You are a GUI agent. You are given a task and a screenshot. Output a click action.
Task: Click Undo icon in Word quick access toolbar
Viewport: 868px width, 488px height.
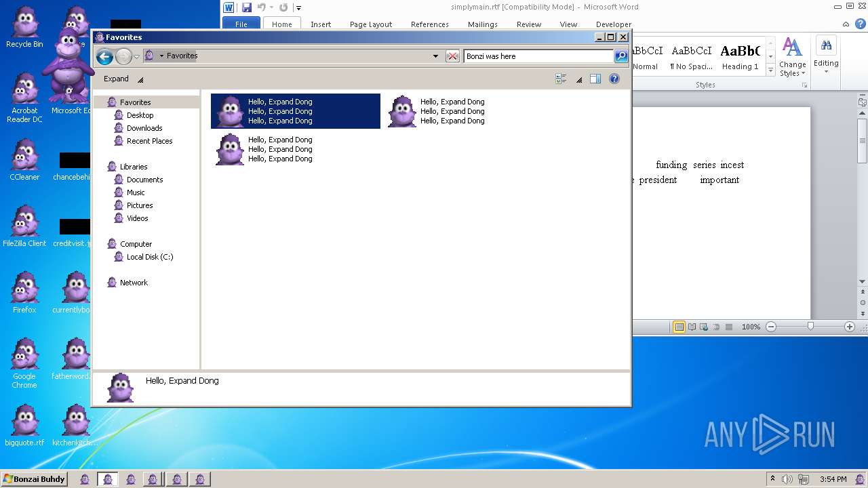[x=261, y=7]
